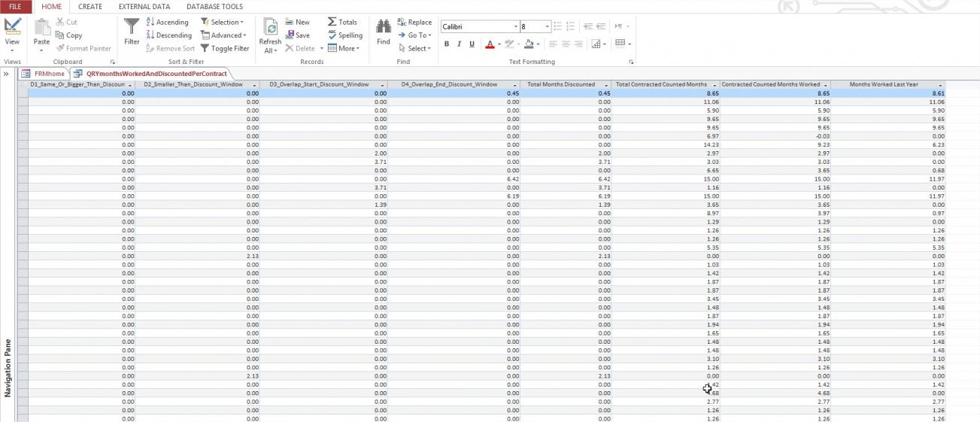Image resolution: width=980 pixels, height=422 pixels.
Task: Open Text Formatting dialog launcher
Action: (x=631, y=62)
